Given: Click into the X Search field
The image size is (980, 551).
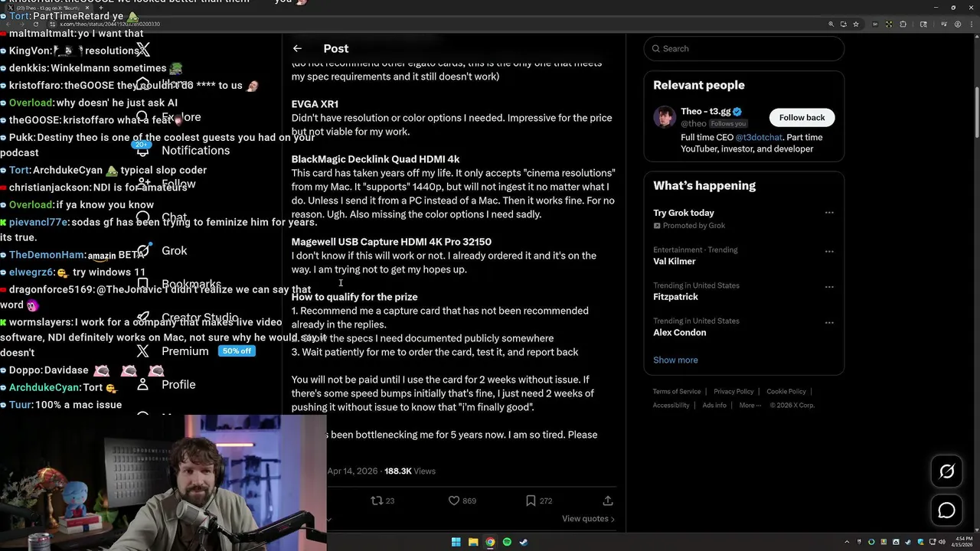Looking at the screenshot, I should coord(744,48).
